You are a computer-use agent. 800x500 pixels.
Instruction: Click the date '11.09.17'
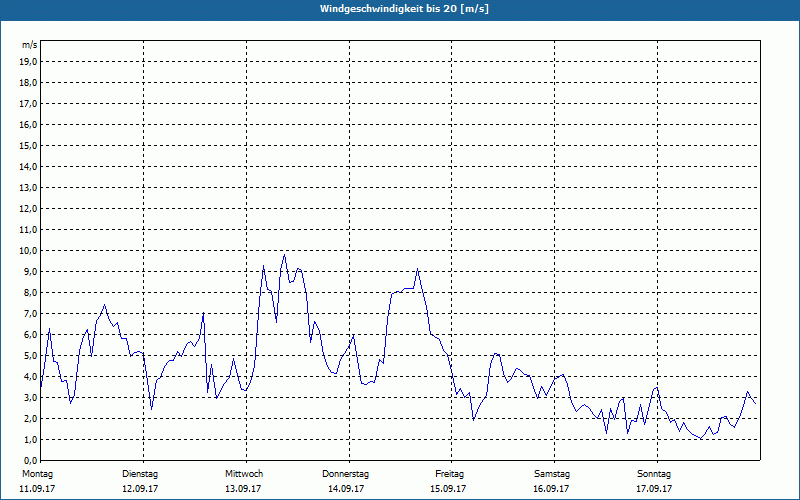[37, 489]
